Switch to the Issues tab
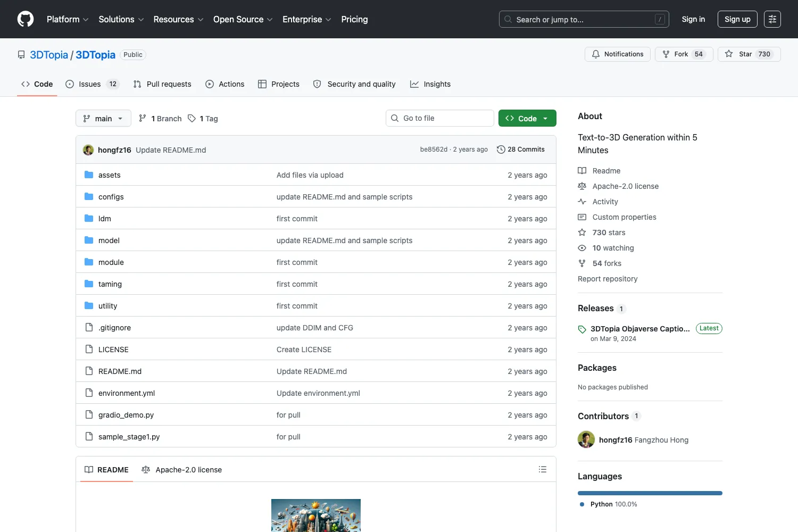This screenshot has width=798, height=532. tap(92, 84)
